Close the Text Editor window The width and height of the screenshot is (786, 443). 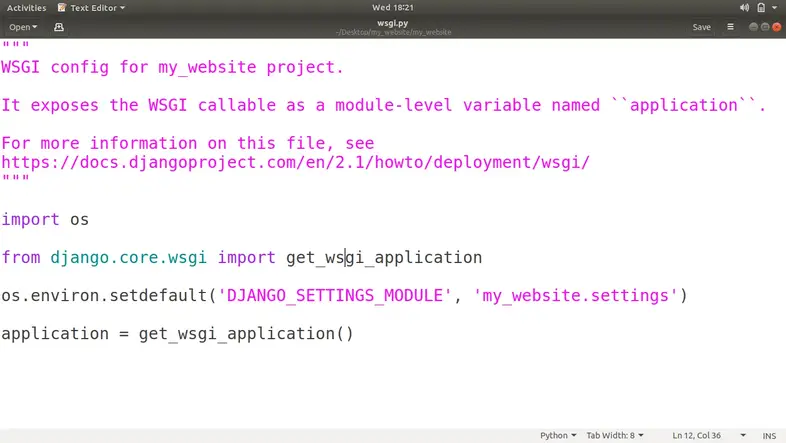(776, 27)
